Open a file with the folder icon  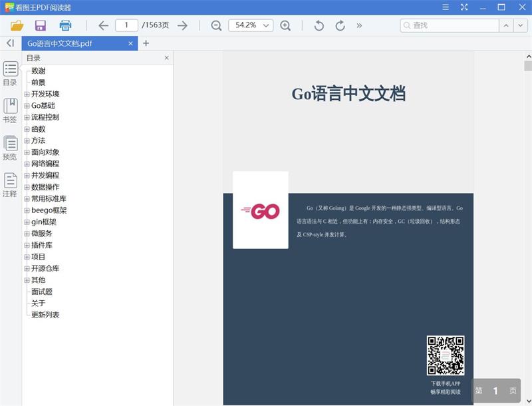click(x=17, y=25)
